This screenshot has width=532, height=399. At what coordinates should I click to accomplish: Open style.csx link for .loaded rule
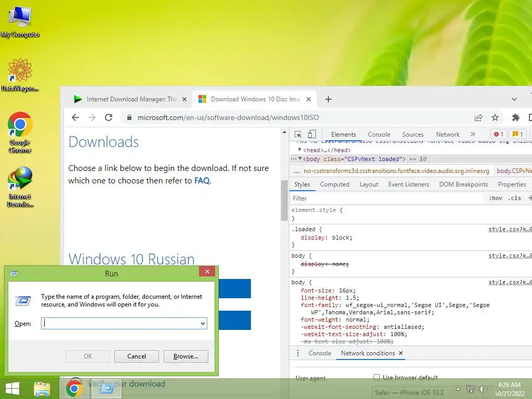pos(510,229)
